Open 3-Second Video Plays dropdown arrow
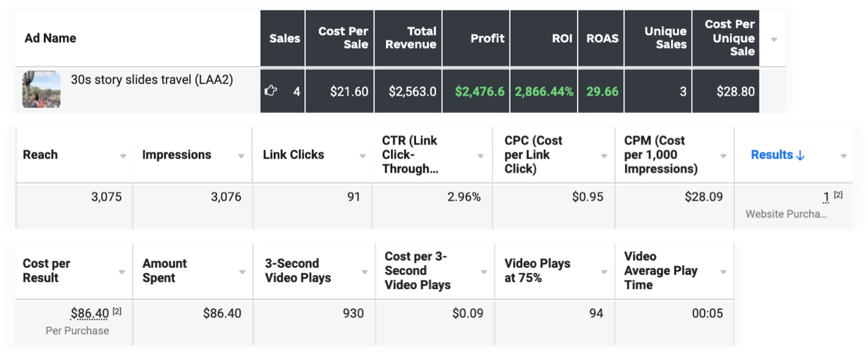The height and width of the screenshot is (356, 868). coord(364,272)
